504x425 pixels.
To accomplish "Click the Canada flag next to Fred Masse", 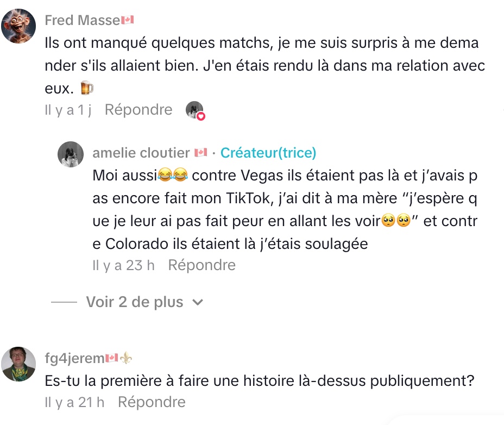I will (x=127, y=21).
